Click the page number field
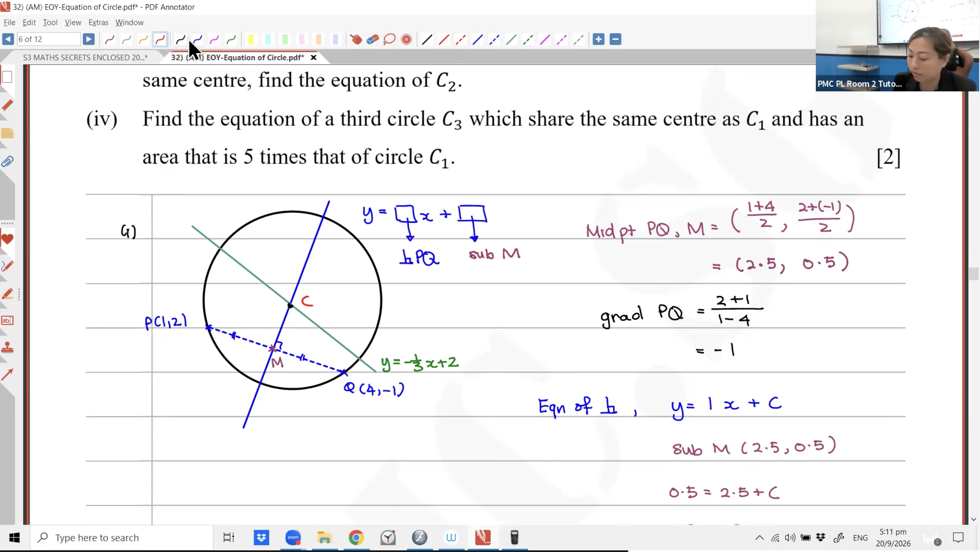980x552 pixels. click(x=48, y=39)
